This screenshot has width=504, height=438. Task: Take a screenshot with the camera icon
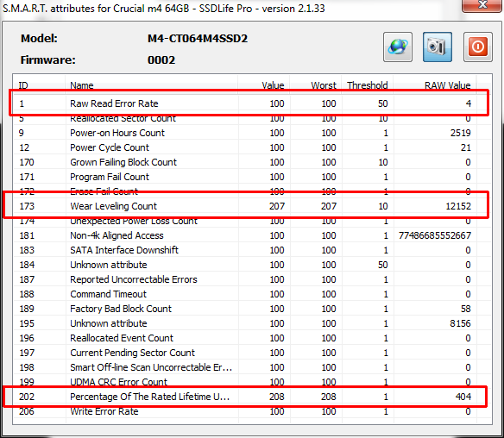tap(438, 47)
